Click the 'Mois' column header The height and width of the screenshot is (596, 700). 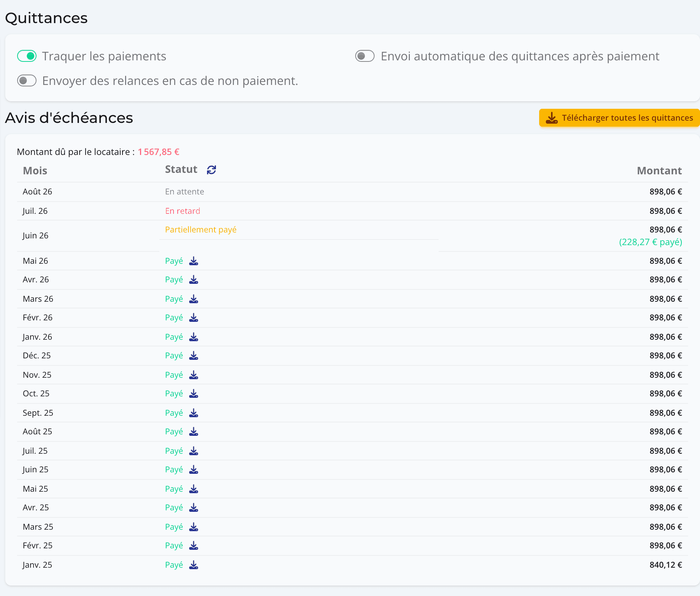[x=35, y=171]
